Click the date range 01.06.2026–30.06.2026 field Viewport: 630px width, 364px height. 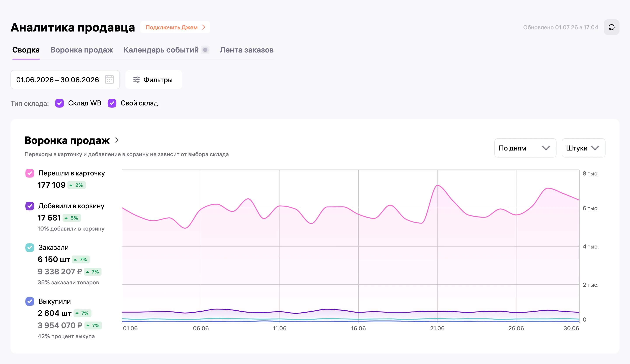65,80
